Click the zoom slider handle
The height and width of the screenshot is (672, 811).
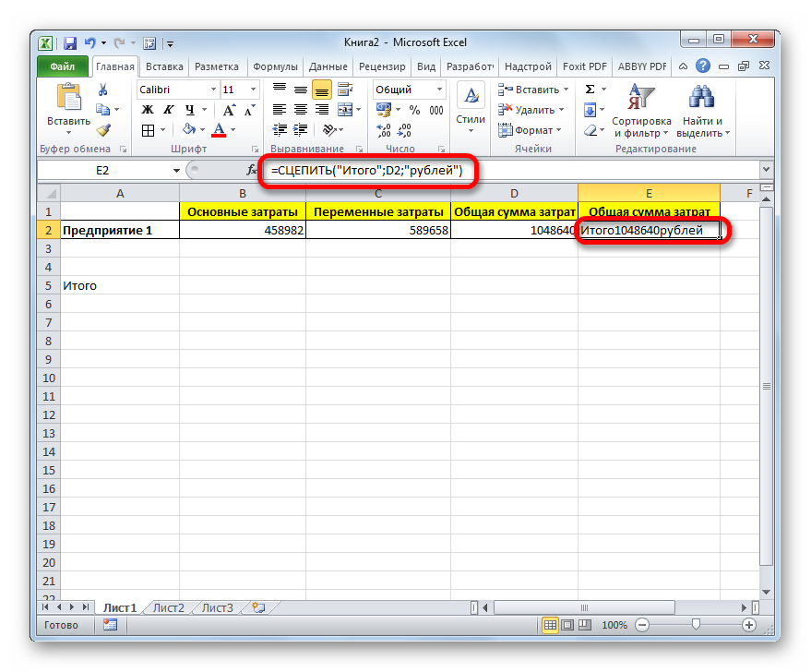click(695, 625)
